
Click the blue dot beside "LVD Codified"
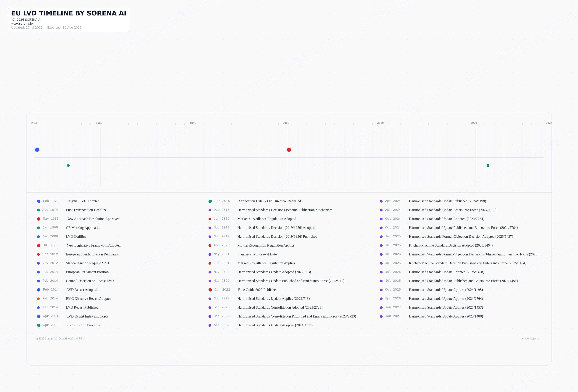click(x=38, y=237)
